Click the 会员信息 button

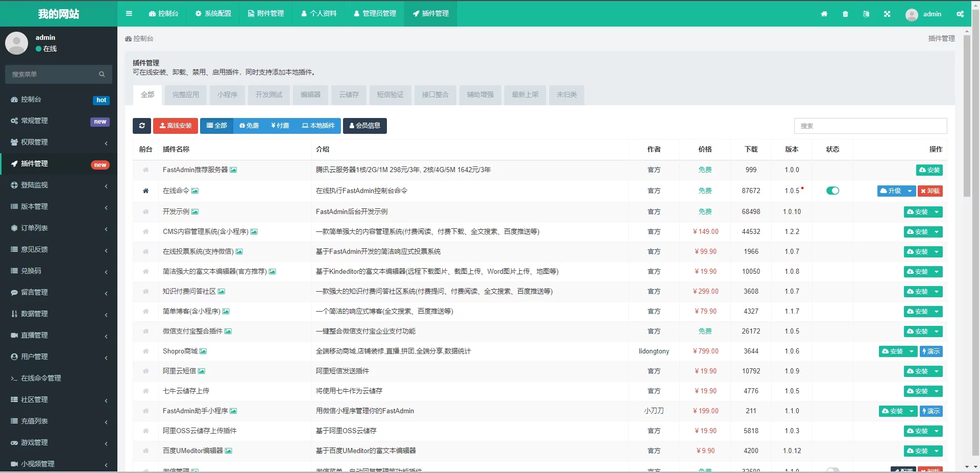(x=364, y=126)
